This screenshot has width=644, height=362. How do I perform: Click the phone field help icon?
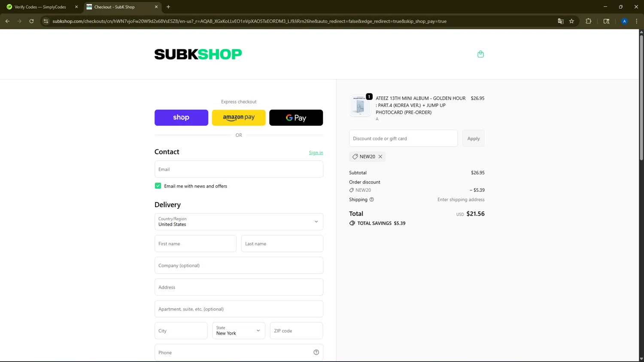[316, 353]
